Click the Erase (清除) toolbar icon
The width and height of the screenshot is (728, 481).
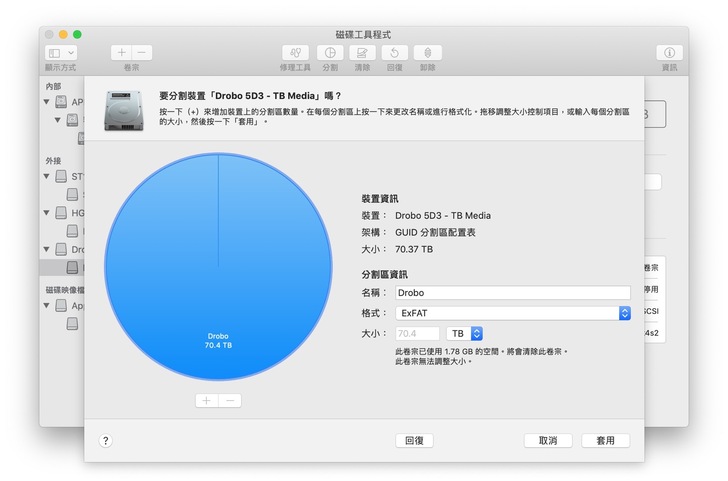(x=362, y=53)
